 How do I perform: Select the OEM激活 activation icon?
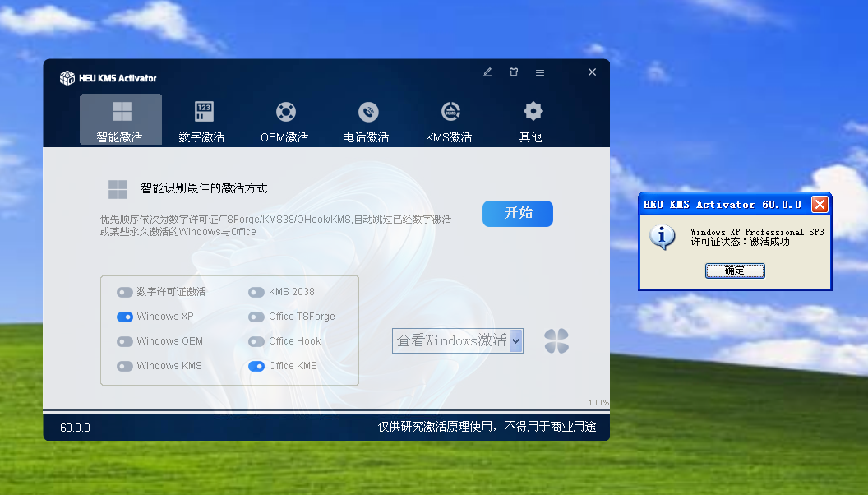tap(284, 111)
